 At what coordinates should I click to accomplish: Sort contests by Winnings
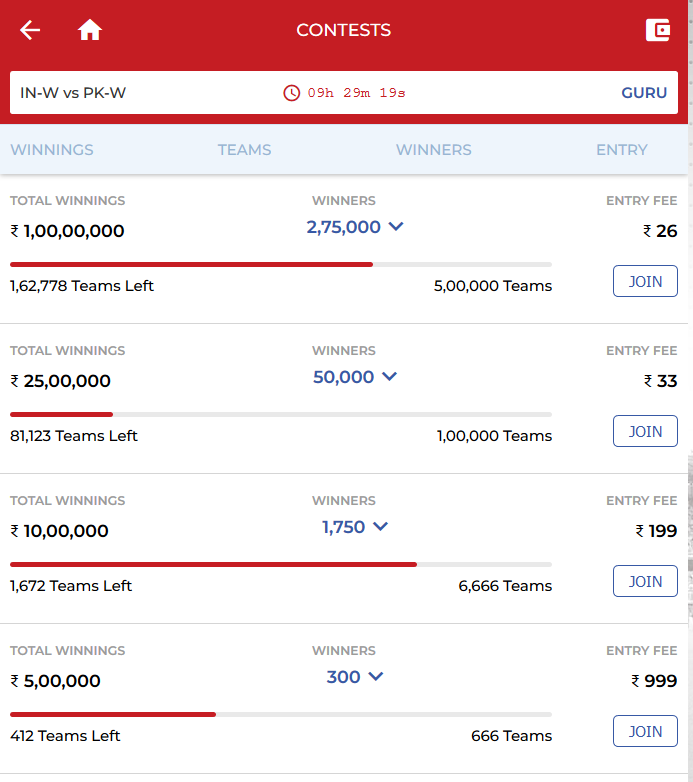pos(52,150)
